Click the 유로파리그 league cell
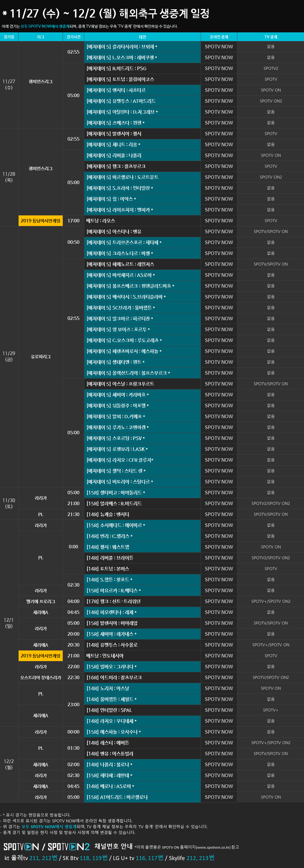The width and height of the screenshot is (304, 868). pos(40,357)
